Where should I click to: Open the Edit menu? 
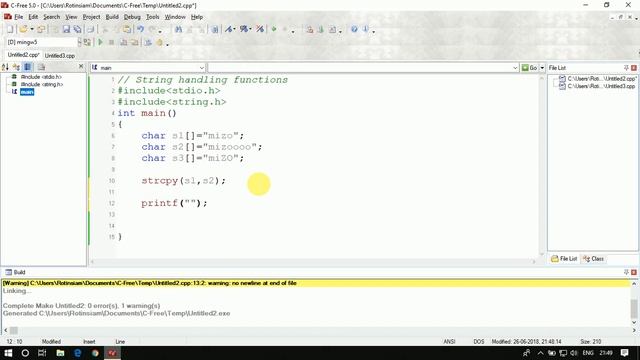pyautogui.click(x=33, y=17)
